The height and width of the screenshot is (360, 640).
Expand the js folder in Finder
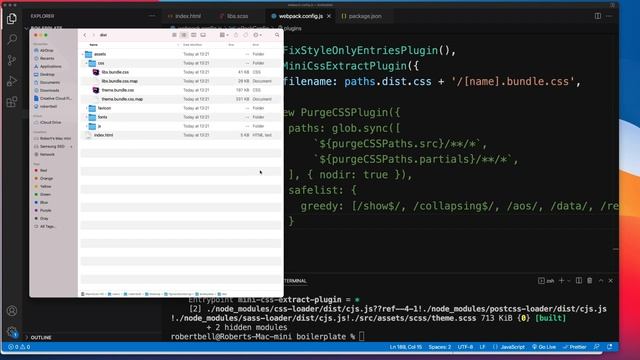pyautogui.click(x=87, y=126)
